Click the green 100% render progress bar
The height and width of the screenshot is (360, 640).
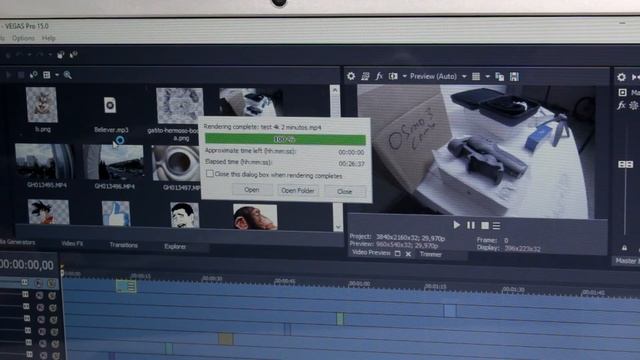285,139
